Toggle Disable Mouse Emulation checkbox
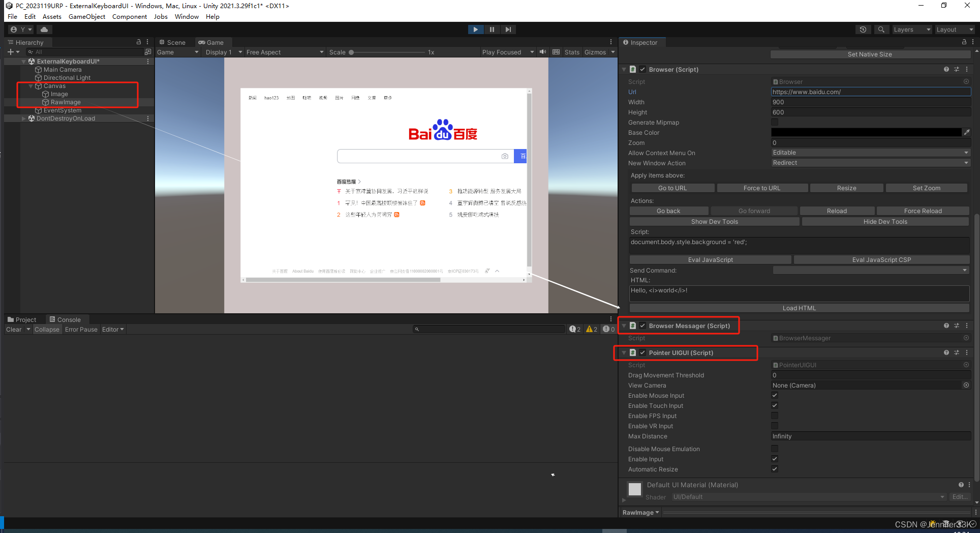 (775, 449)
